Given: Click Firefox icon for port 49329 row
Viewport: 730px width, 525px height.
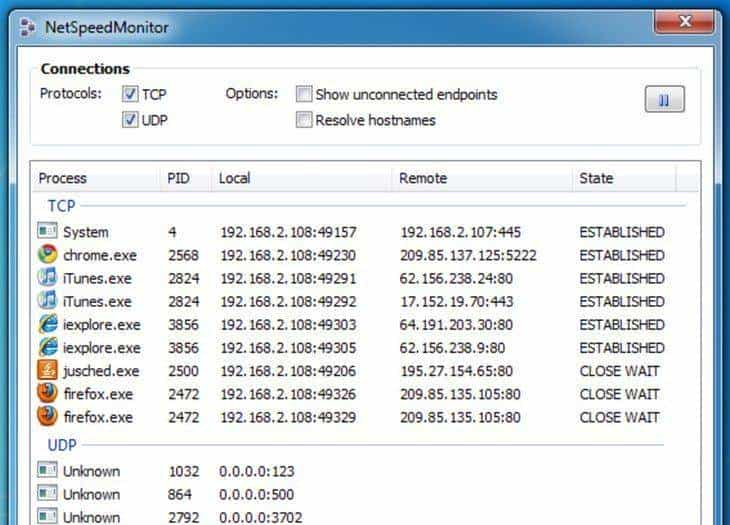Looking at the screenshot, I should [47, 417].
